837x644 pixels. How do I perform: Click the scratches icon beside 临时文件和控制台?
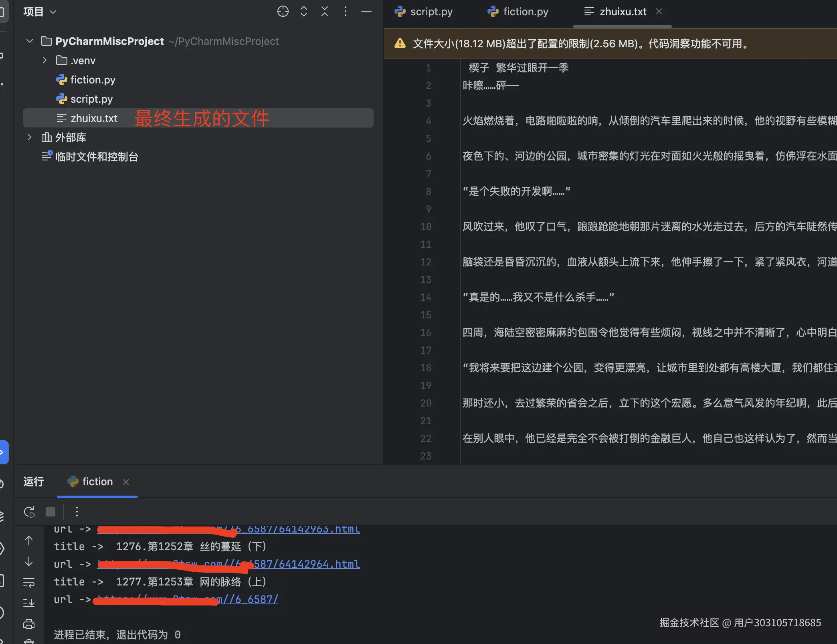coord(47,156)
